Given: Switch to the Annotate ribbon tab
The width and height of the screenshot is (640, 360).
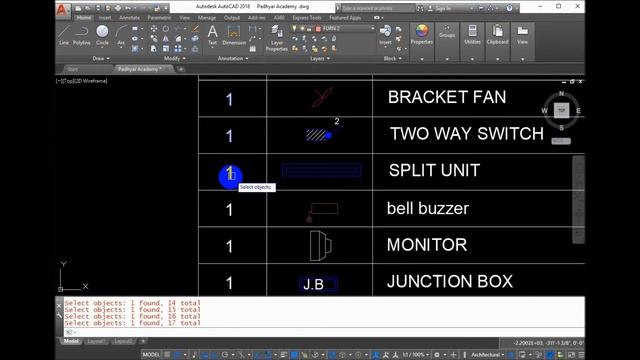Looking at the screenshot, I should coord(129,18).
